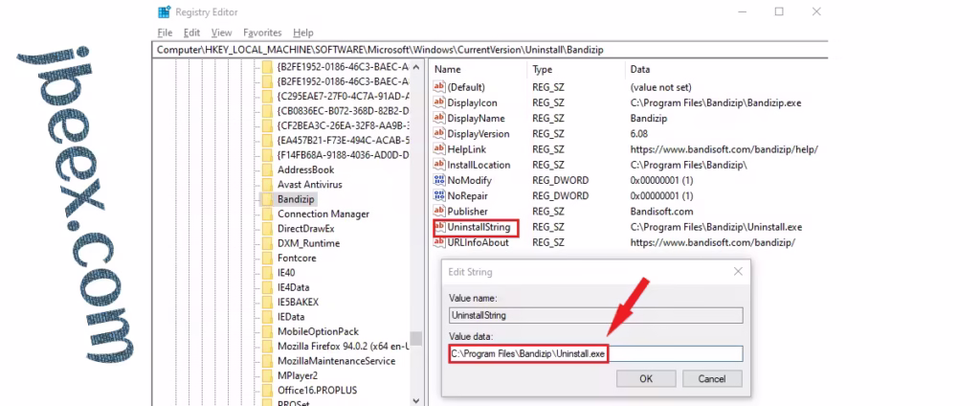Click the '(value not set)' data cell

pos(660,87)
